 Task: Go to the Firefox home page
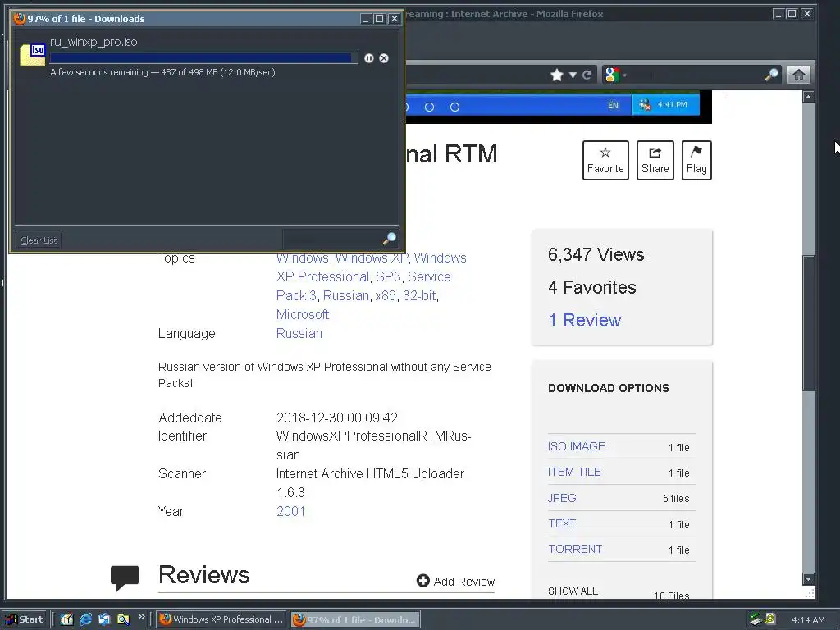click(799, 75)
